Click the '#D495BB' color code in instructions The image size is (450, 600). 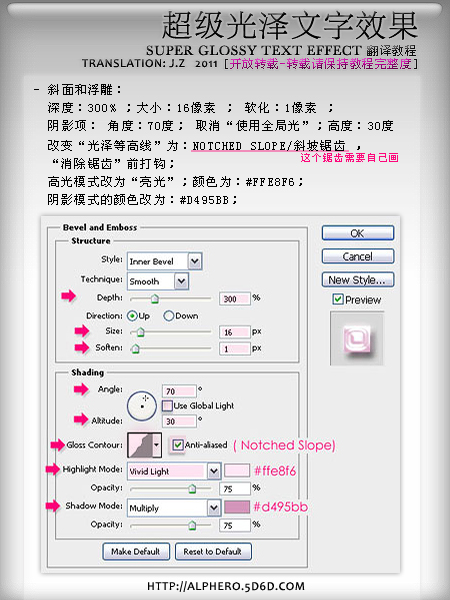pyautogui.click(x=204, y=200)
